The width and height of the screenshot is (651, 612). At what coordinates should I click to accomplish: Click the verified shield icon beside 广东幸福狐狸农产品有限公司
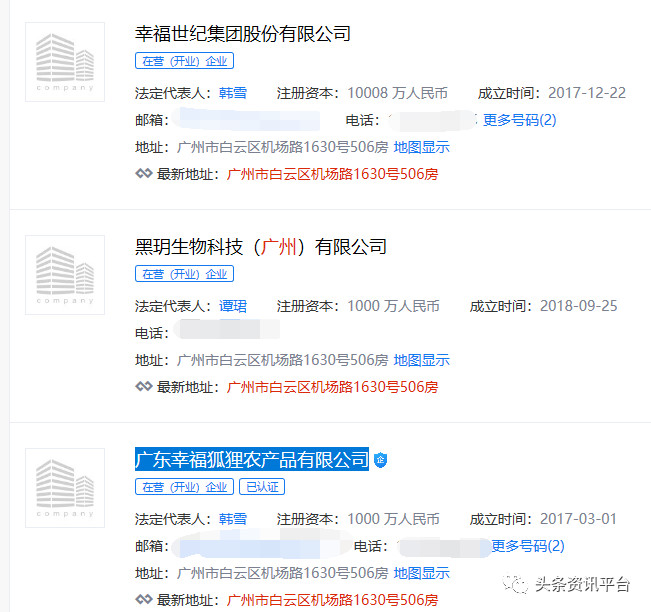(x=380, y=460)
